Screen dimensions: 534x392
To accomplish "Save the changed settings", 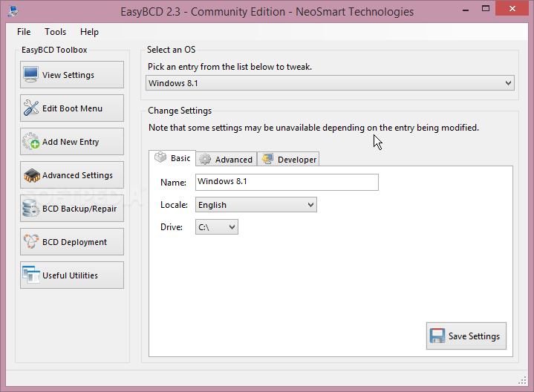I will coord(466,336).
